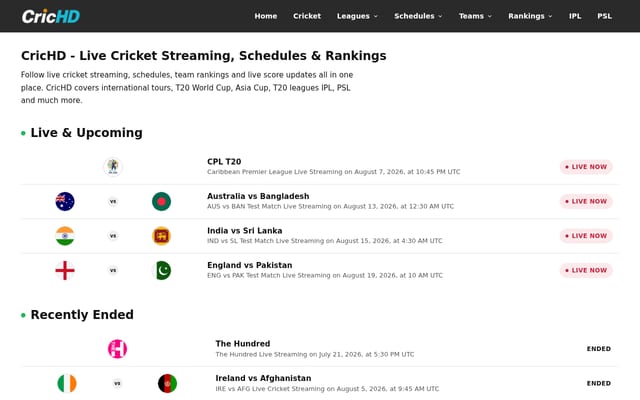Click LIVE NOW badge for India vs Sri Lanka
The image size is (640, 400).
click(586, 236)
